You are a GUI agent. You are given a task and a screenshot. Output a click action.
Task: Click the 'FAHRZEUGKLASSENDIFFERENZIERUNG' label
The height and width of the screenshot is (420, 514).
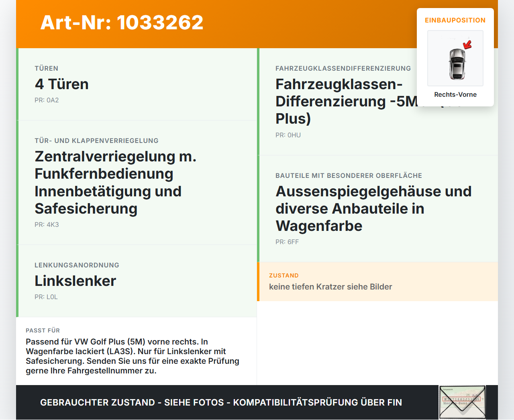[x=343, y=68]
